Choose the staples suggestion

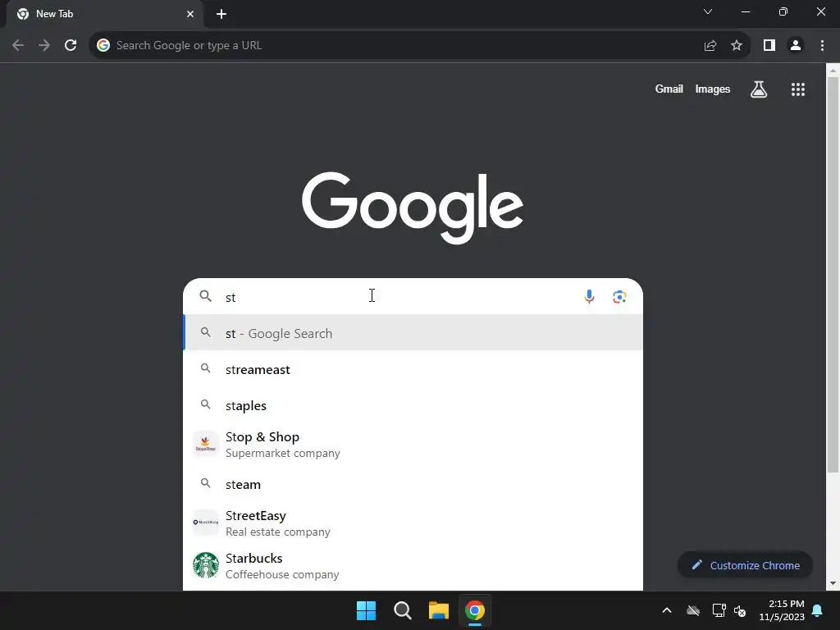pyautogui.click(x=413, y=405)
